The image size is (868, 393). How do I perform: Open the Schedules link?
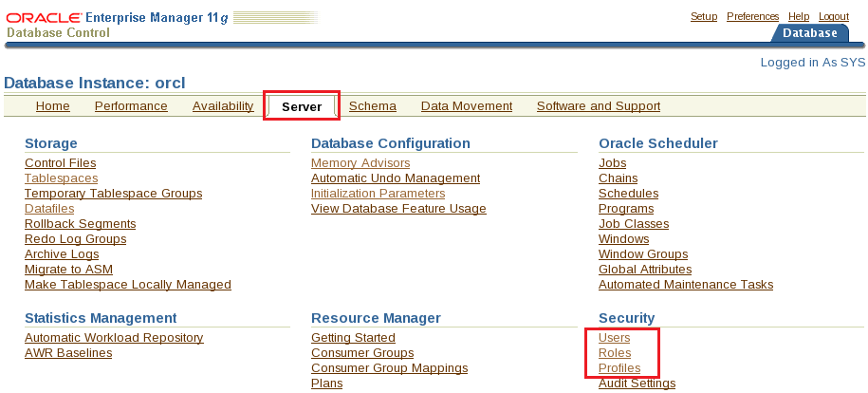click(x=628, y=194)
